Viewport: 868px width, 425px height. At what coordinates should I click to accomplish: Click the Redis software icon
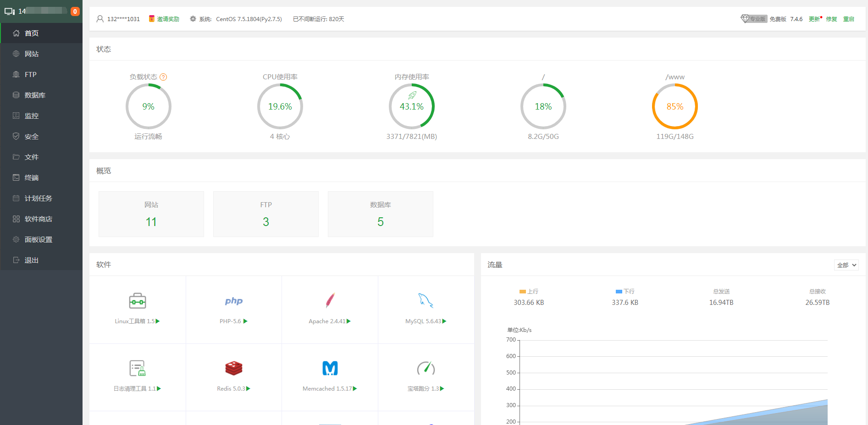pyautogui.click(x=233, y=368)
